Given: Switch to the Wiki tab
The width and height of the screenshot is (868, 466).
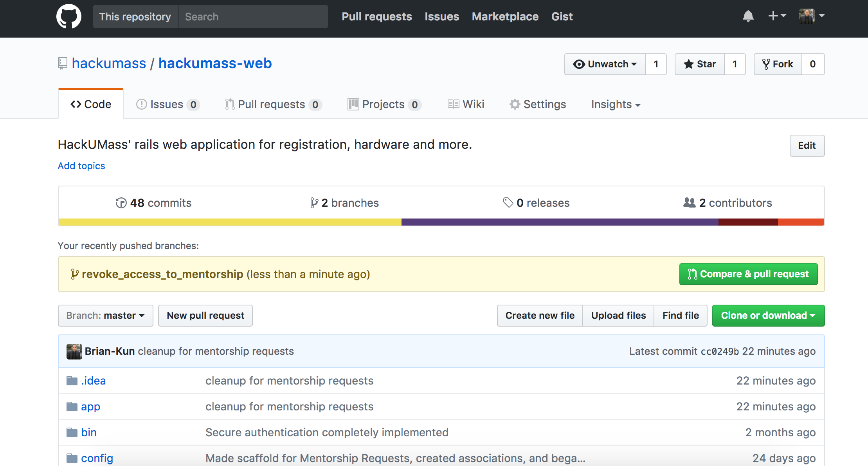Looking at the screenshot, I should pos(466,104).
